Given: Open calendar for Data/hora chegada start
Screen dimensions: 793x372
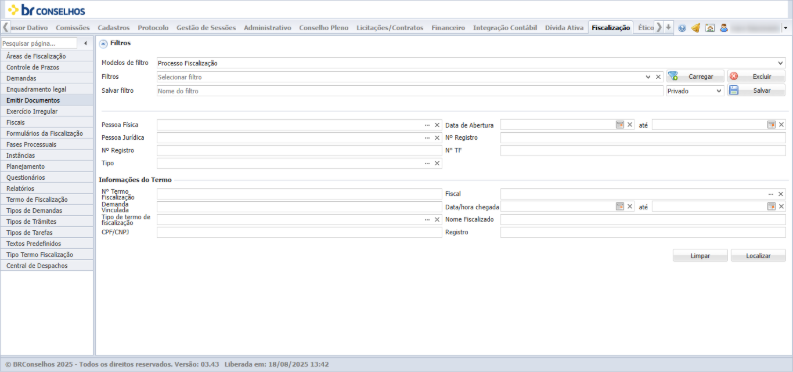Looking at the screenshot, I should click(x=620, y=206).
